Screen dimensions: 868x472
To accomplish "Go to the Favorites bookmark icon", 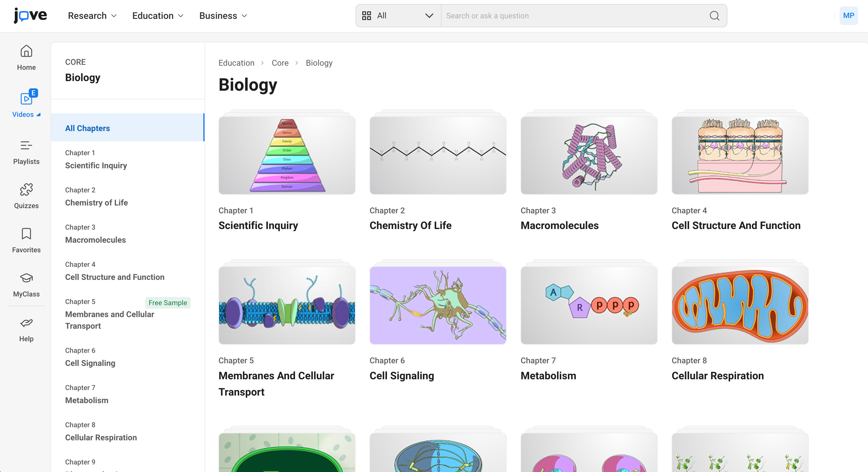I will pyautogui.click(x=26, y=234).
